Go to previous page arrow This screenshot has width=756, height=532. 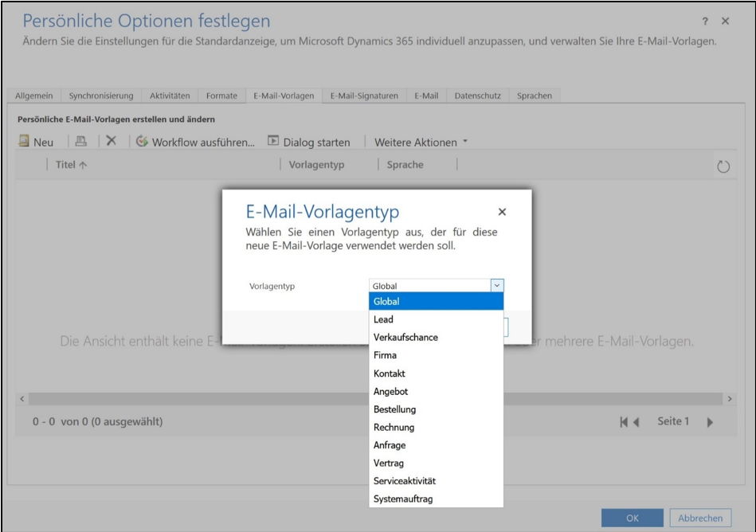[x=637, y=422]
